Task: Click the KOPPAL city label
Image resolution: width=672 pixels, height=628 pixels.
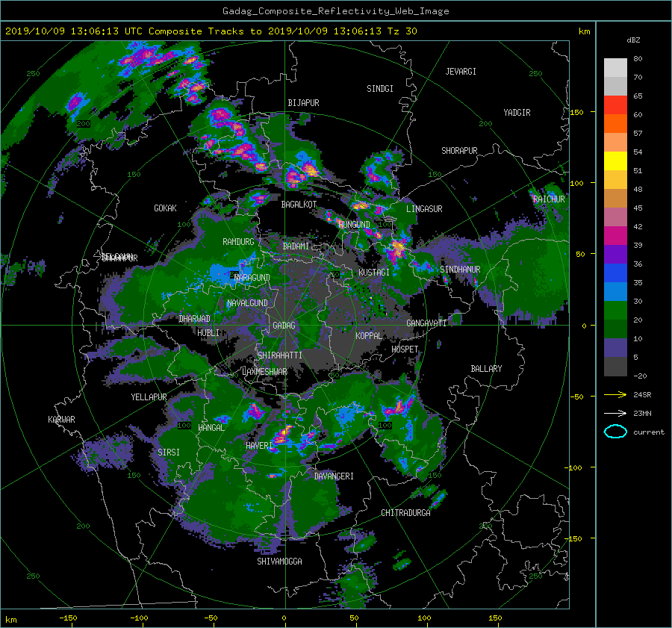Action: pos(369,335)
